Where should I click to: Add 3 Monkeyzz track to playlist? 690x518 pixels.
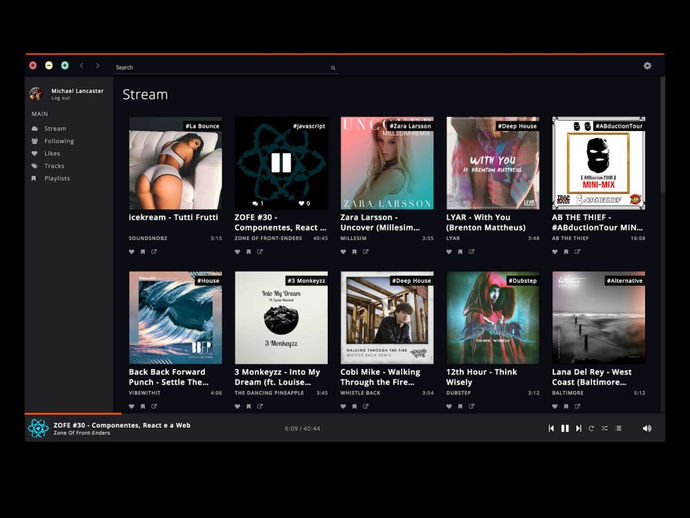tap(249, 406)
